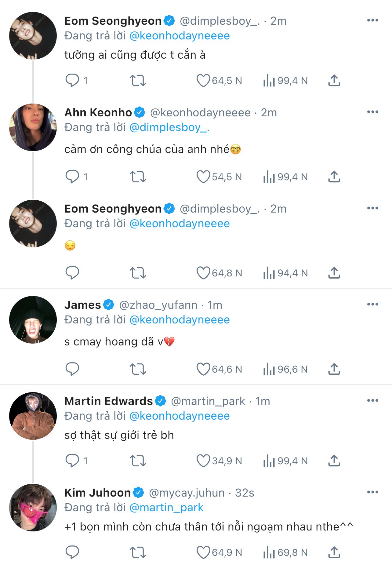Like Ahn Keonho's tweet with 54,5 N likes

pyautogui.click(x=203, y=177)
